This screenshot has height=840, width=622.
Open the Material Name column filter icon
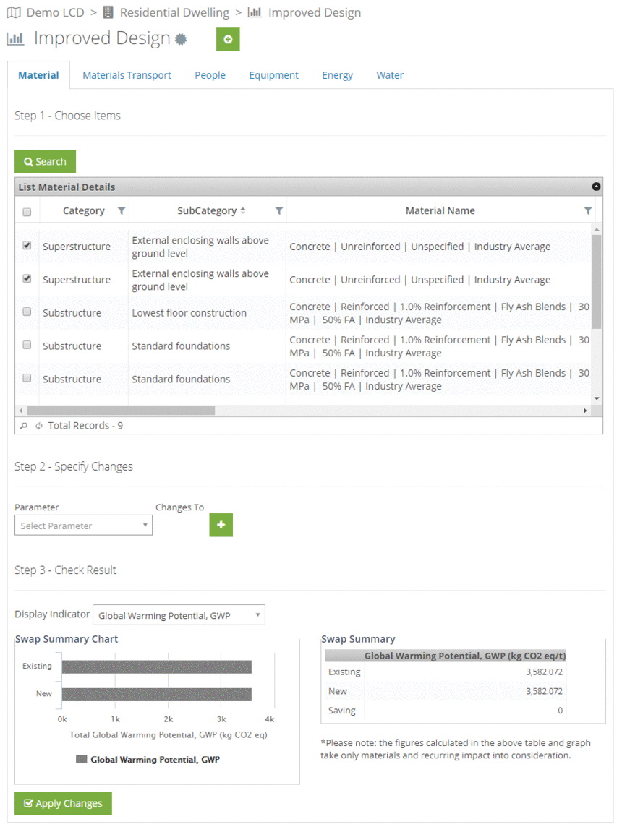click(588, 211)
